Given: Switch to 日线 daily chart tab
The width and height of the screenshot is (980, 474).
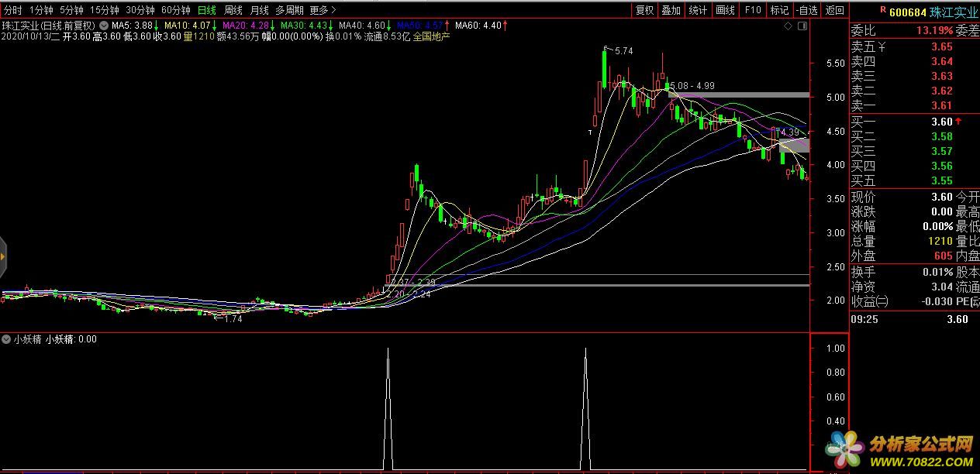Looking at the screenshot, I should pos(207,10).
